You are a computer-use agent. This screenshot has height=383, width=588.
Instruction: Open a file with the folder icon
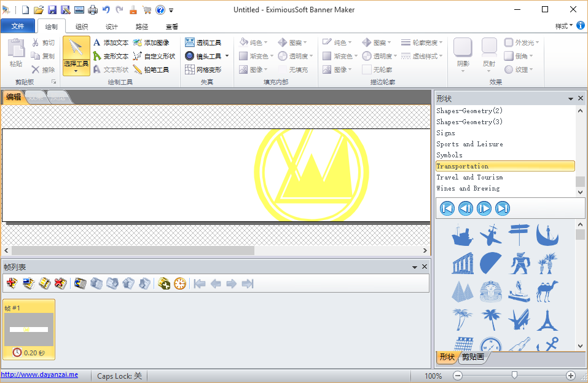(x=38, y=10)
